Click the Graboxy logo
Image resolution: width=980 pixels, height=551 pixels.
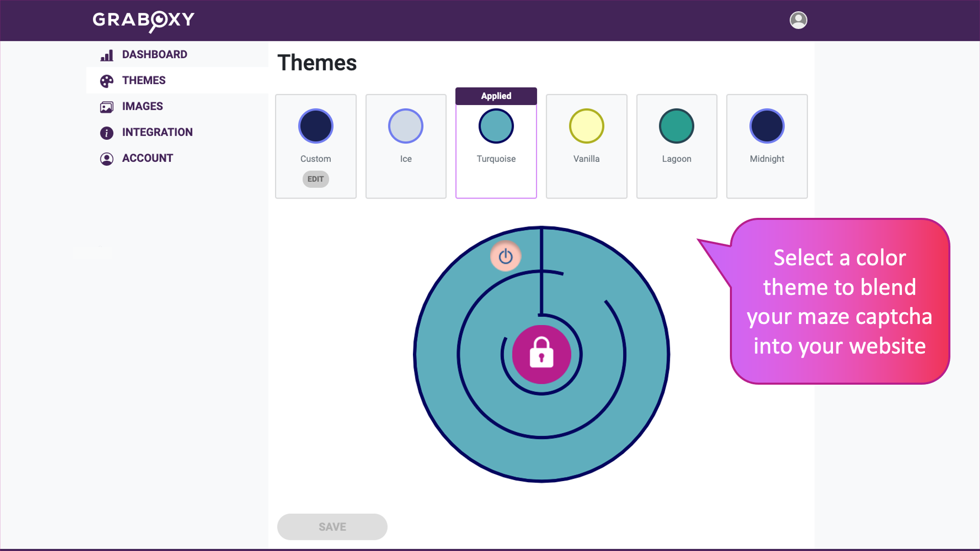point(143,20)
